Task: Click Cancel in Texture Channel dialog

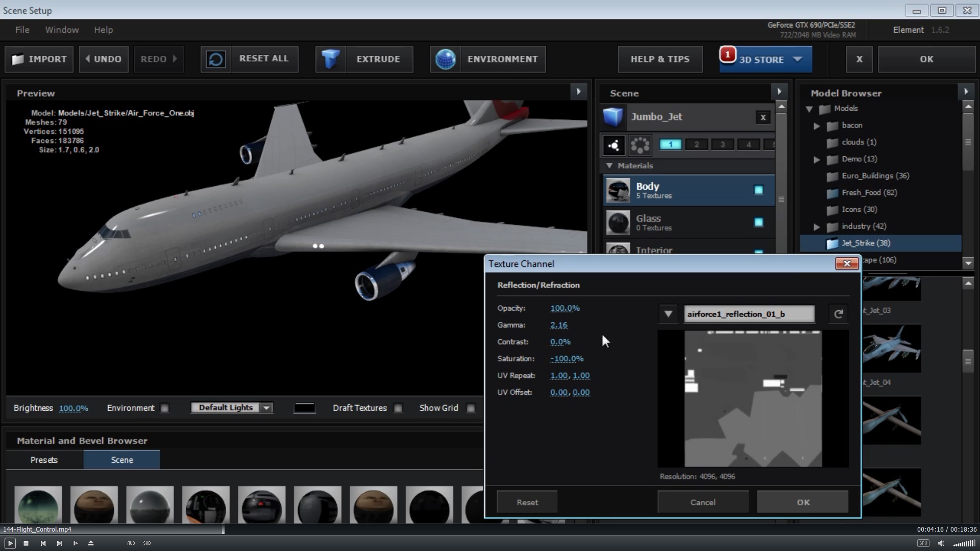Action: click(702, 502)
